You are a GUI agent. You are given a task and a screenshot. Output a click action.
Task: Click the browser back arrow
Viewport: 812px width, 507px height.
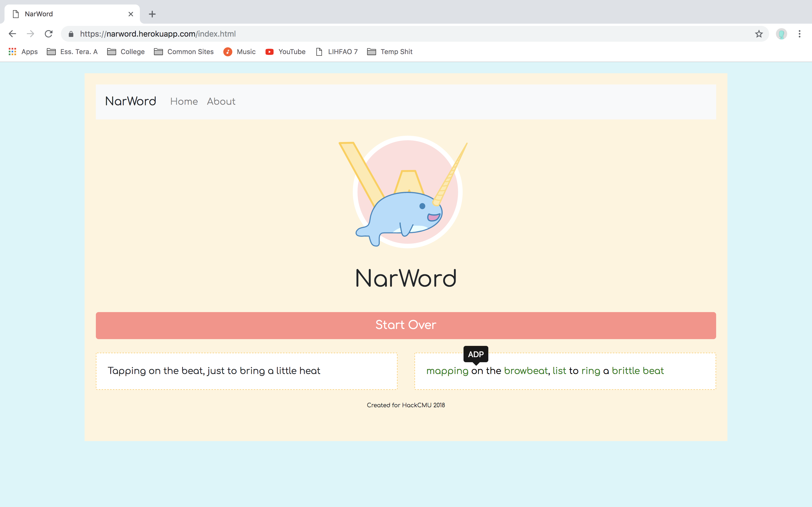click(12, 34)
